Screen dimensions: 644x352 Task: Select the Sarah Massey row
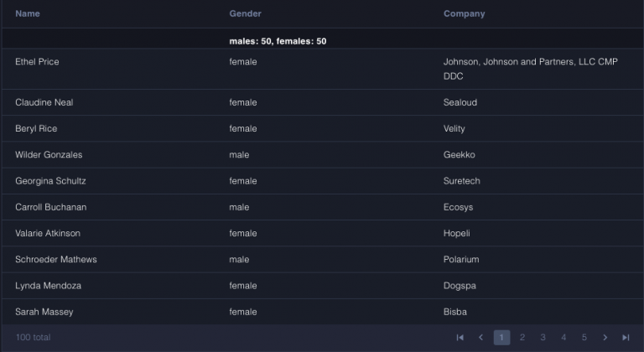[x=323, y=312]
